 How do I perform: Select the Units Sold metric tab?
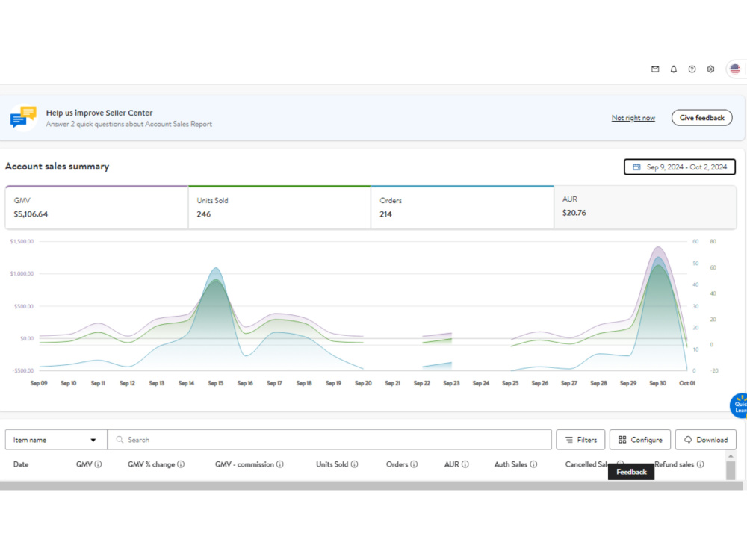pyautogui.click(x=279, y=208)
